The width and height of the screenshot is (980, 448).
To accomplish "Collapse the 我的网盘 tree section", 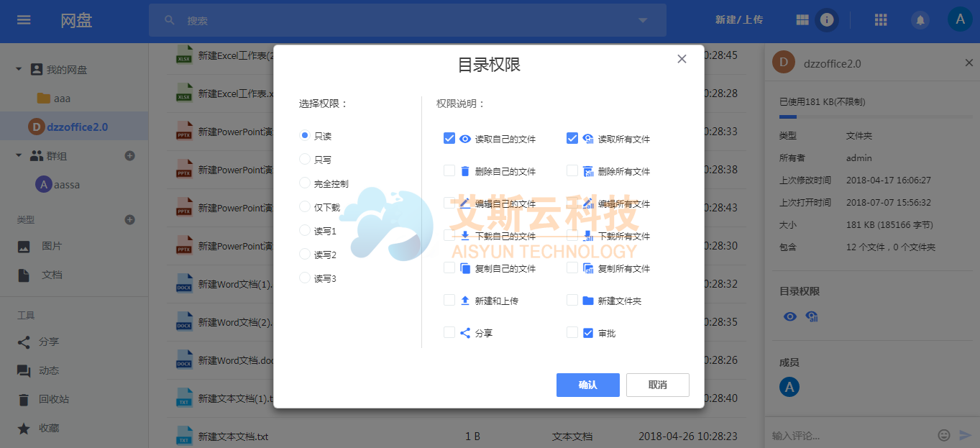I will pyautogui.click(x=17, y=68).
